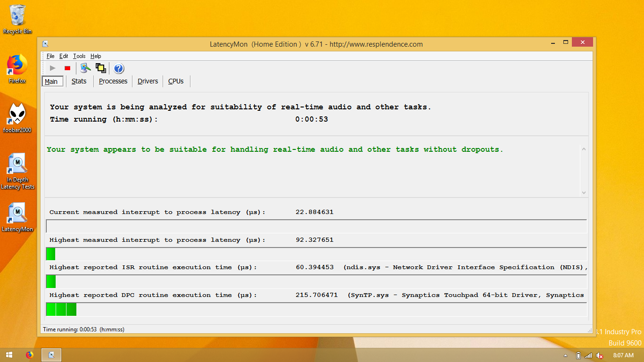Select In Depth Latency Tests shortcut

17,171
